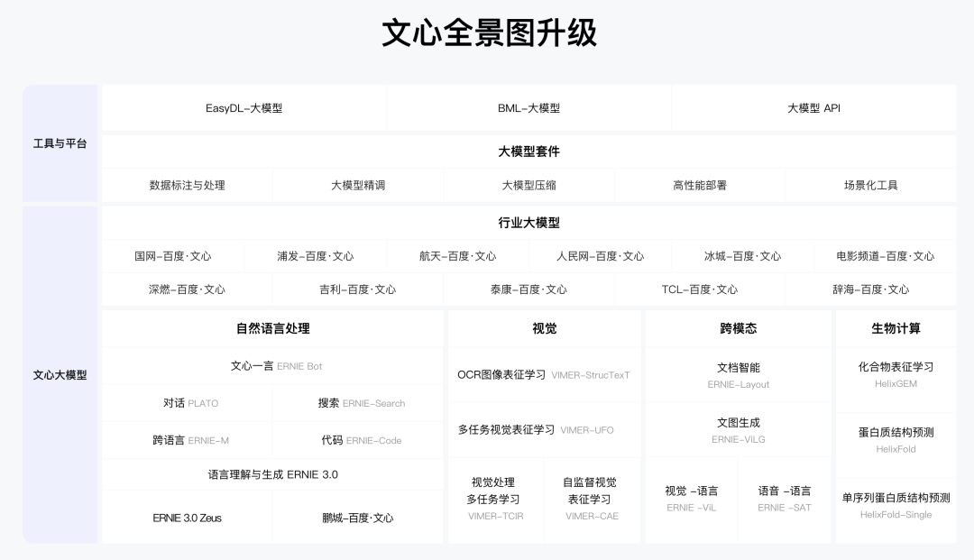Select 场景化工具 cell
Screen dimensions: 974x560
click(x=871, y=185)
